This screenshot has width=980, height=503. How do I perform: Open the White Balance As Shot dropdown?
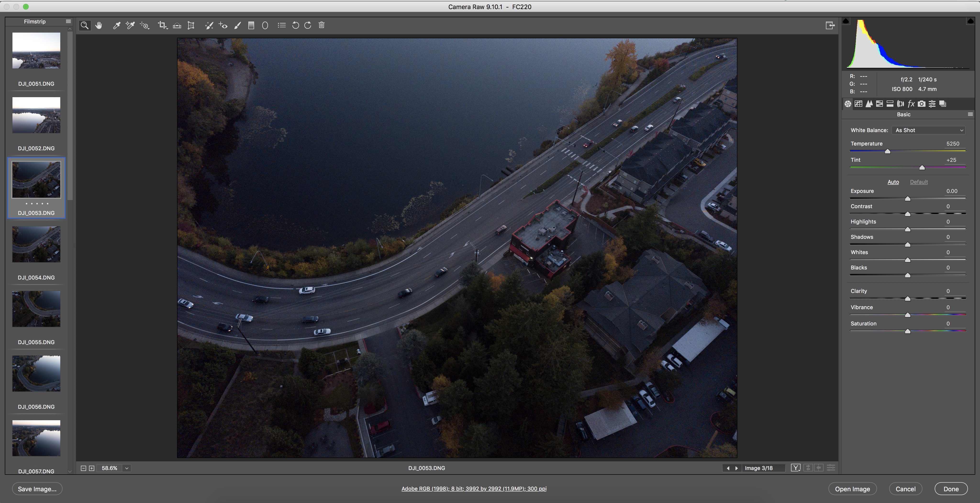(928, 130)
